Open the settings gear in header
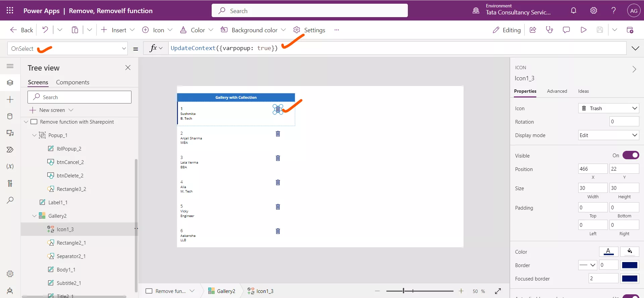The image size is (644, 298). point(594,10)
